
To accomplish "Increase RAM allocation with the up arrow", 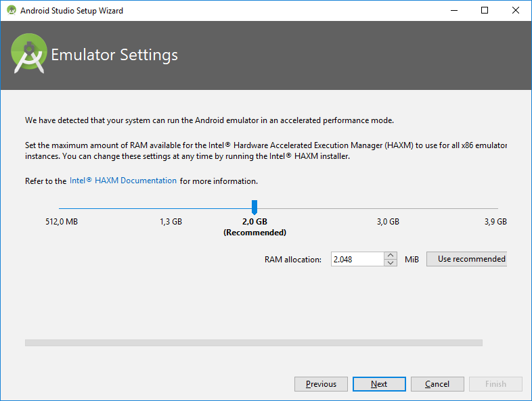I will pos(391,256).
